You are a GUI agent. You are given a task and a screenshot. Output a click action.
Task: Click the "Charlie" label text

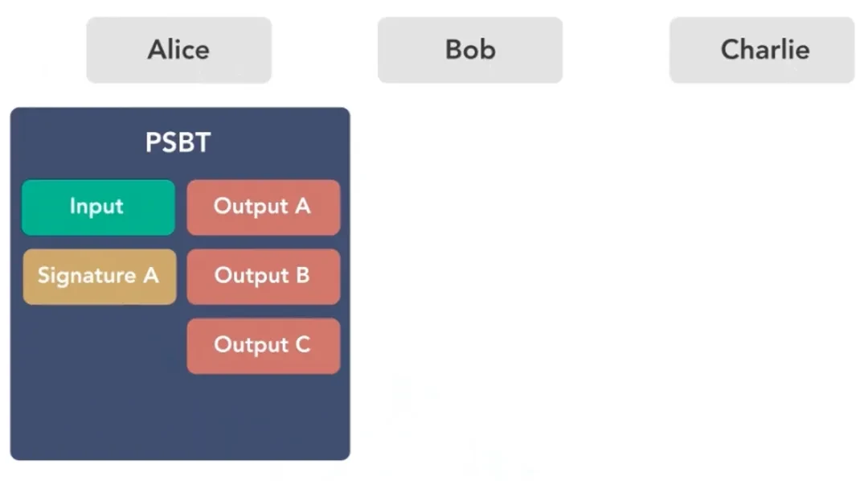pos(764,50)
